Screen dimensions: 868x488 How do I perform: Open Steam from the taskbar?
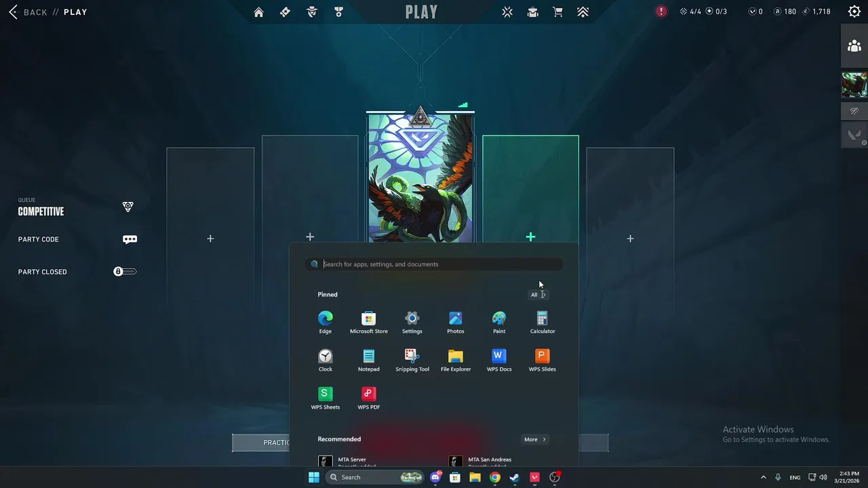point(515,477)
